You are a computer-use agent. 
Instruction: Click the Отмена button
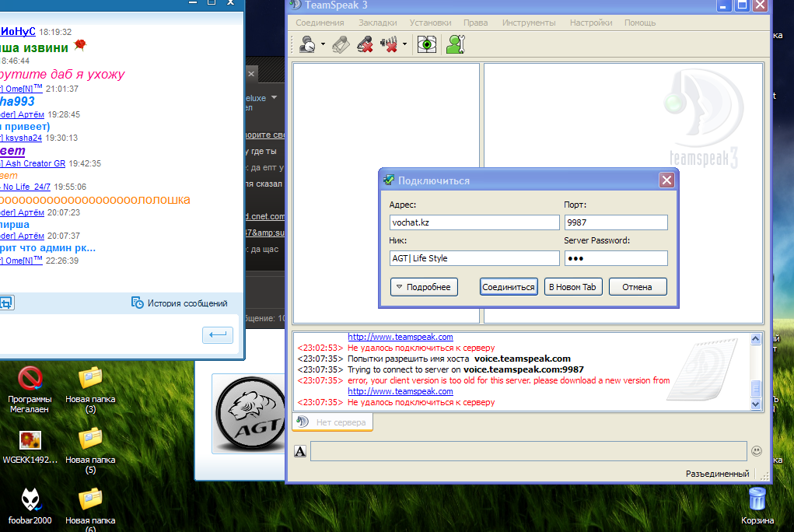click(638, 287)
